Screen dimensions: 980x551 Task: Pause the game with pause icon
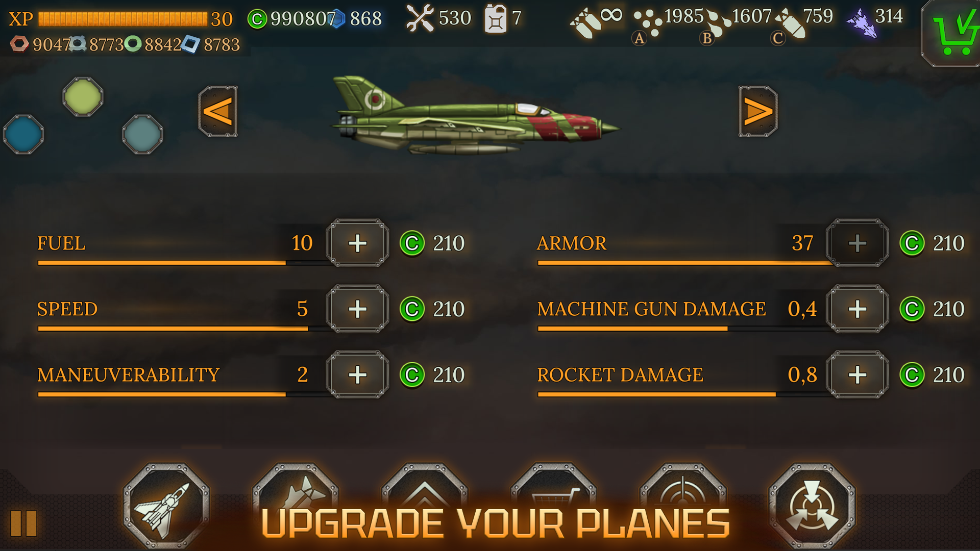(23, 523)
